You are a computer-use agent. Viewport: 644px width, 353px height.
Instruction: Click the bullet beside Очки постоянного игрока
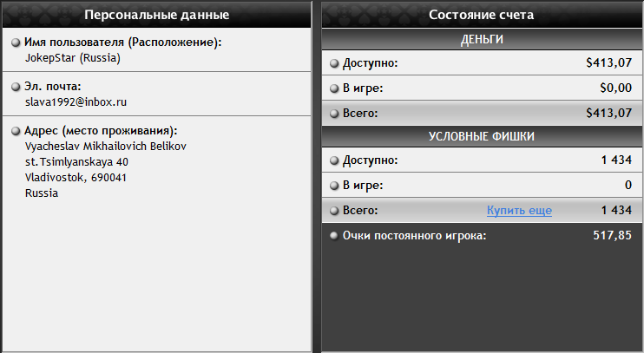point(334,236)
